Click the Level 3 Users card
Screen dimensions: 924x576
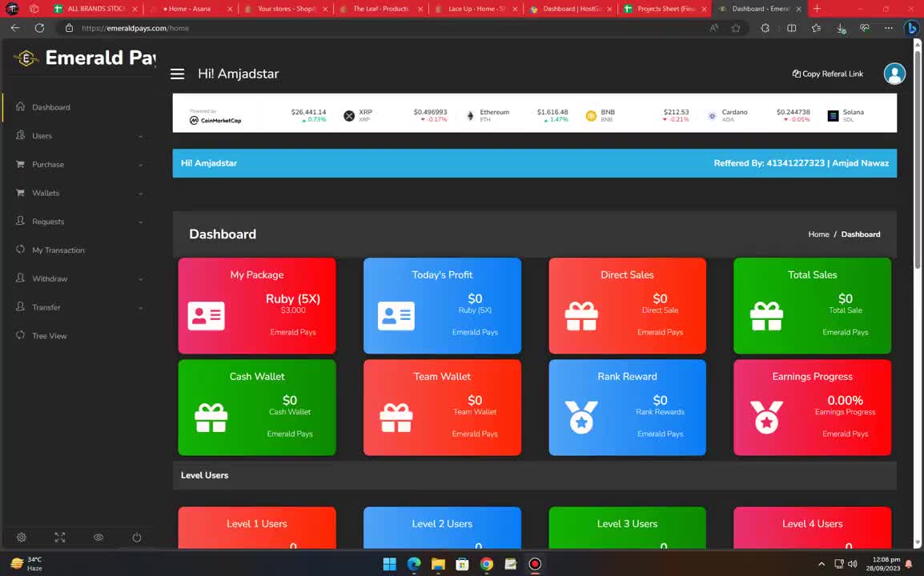click(627, 528)
